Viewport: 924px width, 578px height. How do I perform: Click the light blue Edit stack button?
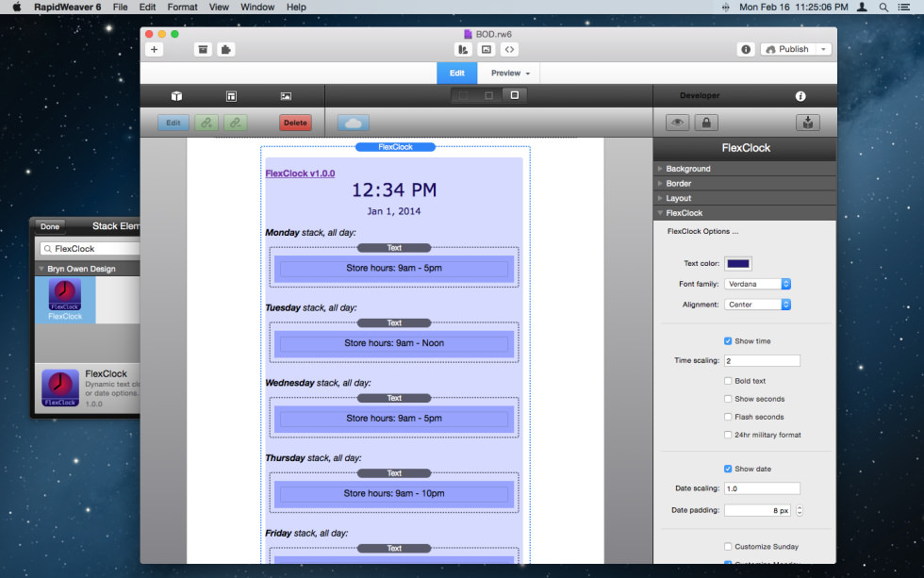(173, 123)
